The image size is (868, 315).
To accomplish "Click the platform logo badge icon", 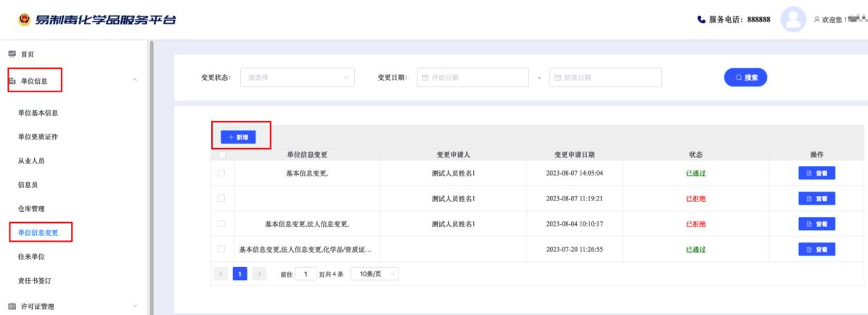I will click(24, 18).
